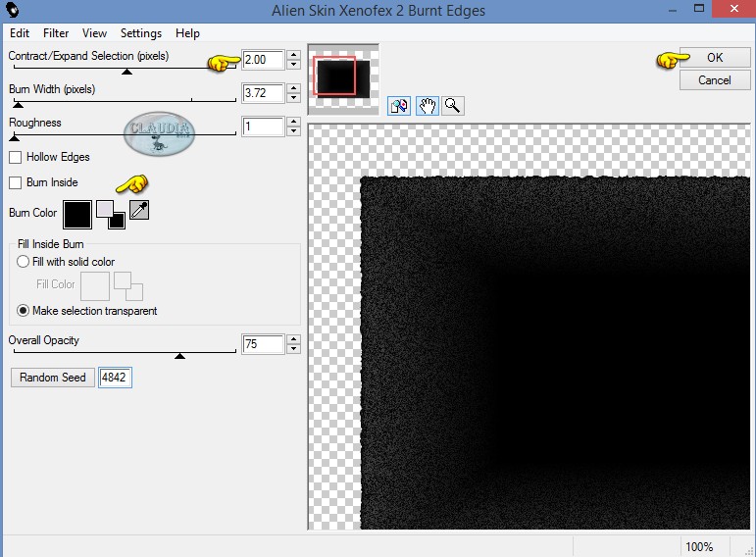The image size is (756, 557).
Task: Increase Roughness with up arrow
Action: tap(293, 122)
